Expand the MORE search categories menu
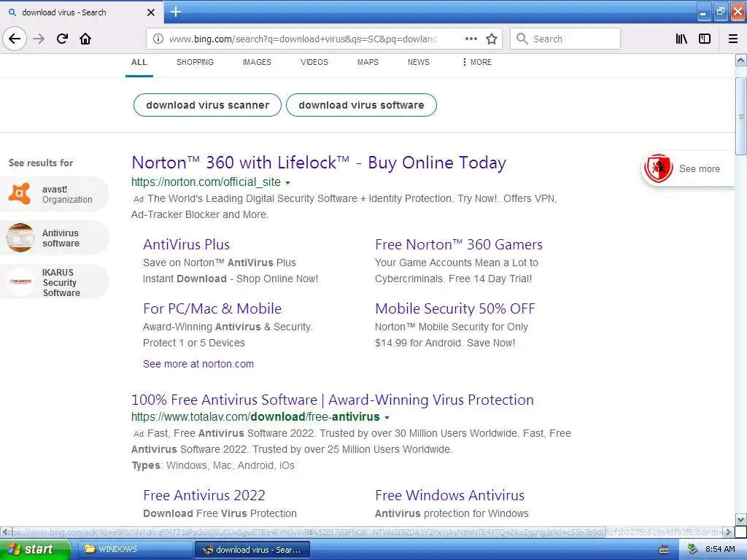 tap(477, 63)
